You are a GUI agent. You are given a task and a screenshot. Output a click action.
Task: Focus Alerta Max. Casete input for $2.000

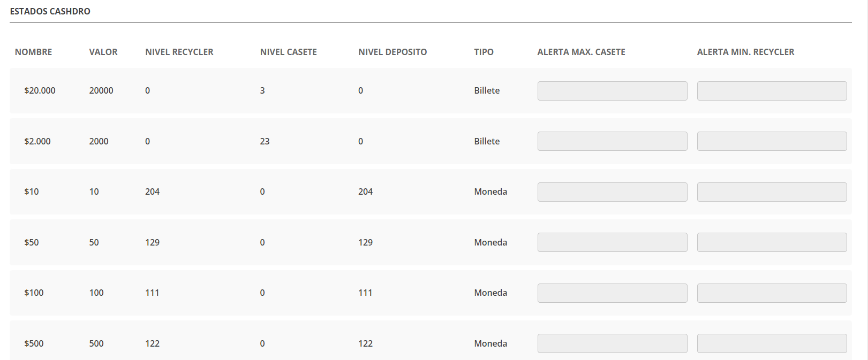point(612,141)
